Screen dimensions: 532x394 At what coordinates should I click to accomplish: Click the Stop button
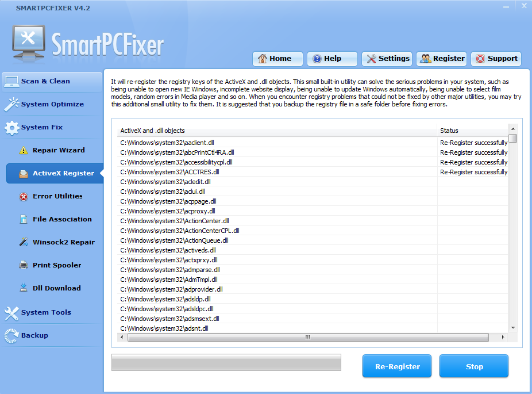[x=473, y=366]
